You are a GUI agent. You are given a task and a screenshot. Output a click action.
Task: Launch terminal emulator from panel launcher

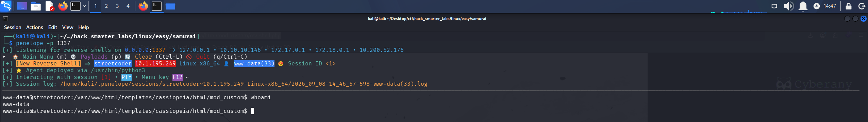click(x=75, y=6)
